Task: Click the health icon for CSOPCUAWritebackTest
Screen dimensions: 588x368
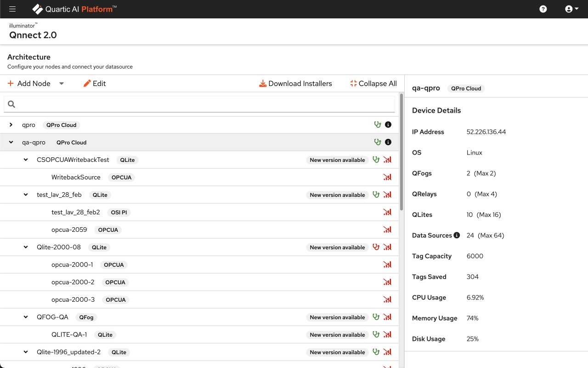Action: coord(376,160)
